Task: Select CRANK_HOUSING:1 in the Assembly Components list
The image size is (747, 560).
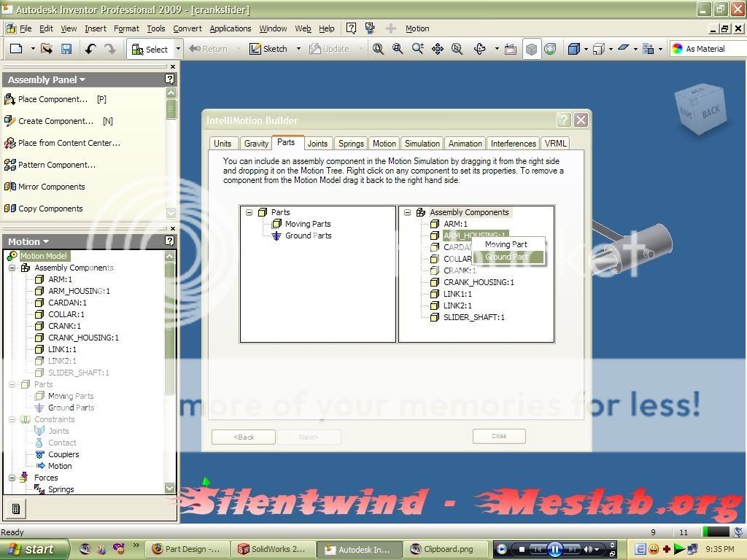Action: [479, 282]
